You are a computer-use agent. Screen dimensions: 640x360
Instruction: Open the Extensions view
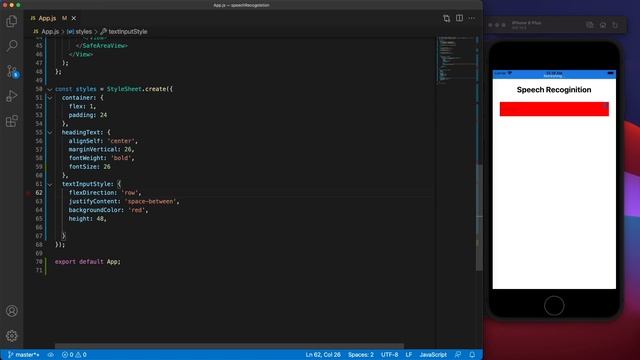click(12, 121)
